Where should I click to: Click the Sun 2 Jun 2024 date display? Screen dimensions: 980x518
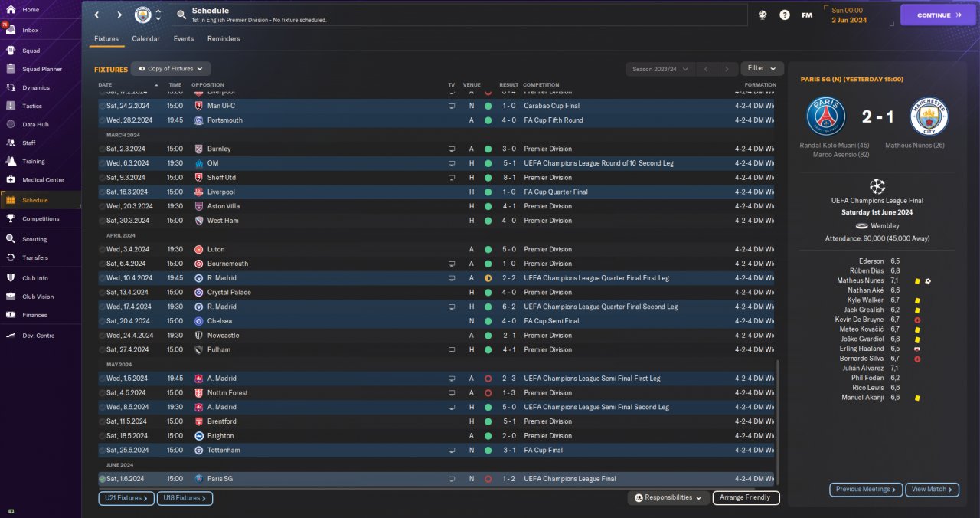[849, 15]
